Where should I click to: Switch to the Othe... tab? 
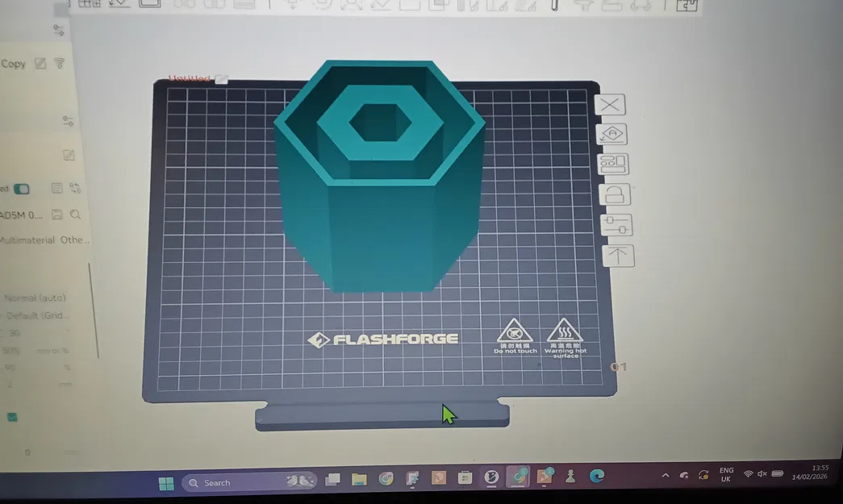point(75,240)
